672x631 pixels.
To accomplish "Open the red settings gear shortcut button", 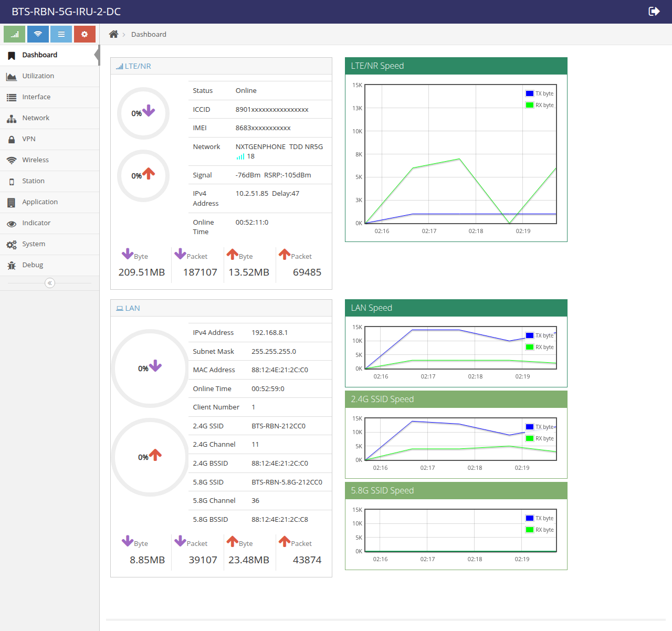I will click(x=85, y=34).
